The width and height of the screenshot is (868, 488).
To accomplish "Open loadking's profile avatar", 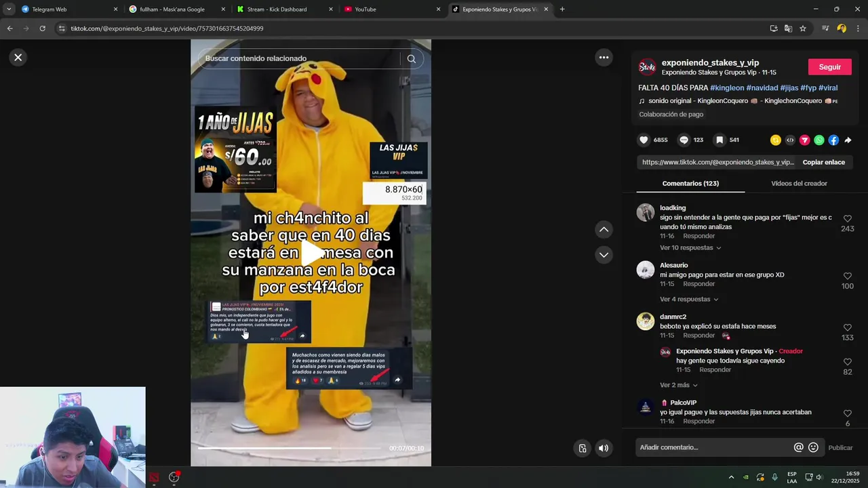I will 646,212.
